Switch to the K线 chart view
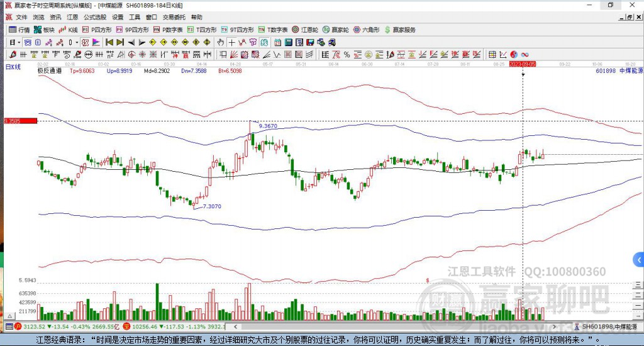 pyautogui.click(x=68, y=30)
